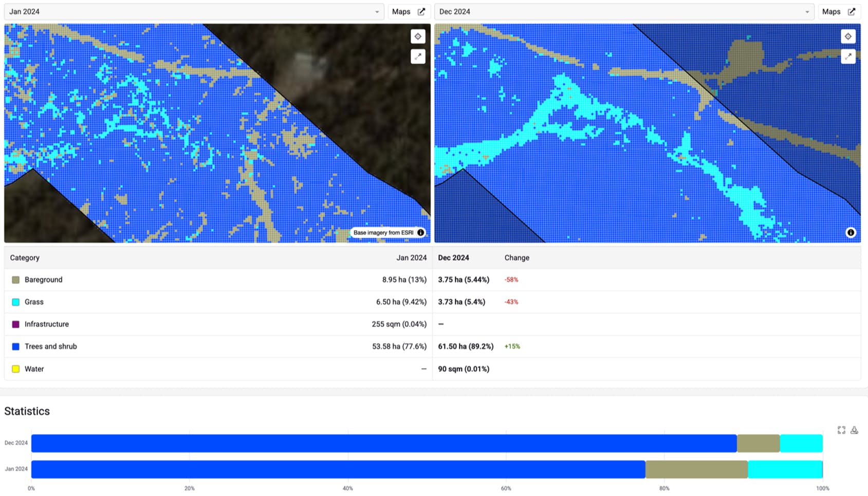Image resolution: width=868 pixels, height=496 pixels.
Task: Click the info icon on the Dec 2024 map
Action: click(x=851, y=233)
